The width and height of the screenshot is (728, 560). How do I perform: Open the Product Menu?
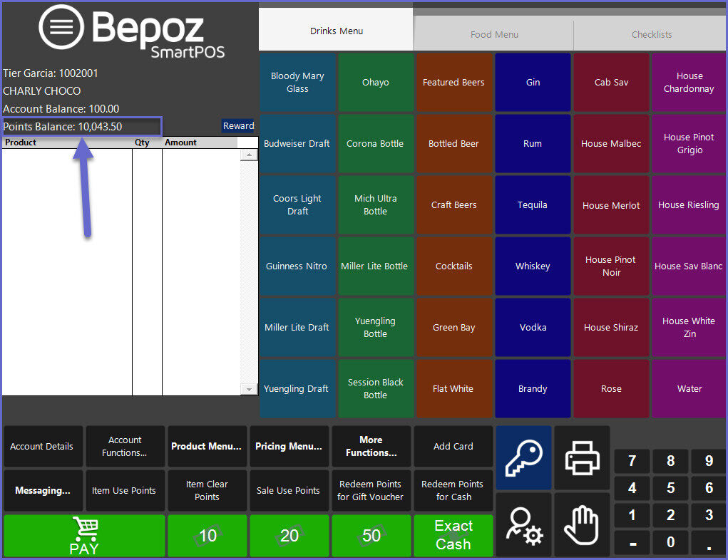click(x=206, y=446)
